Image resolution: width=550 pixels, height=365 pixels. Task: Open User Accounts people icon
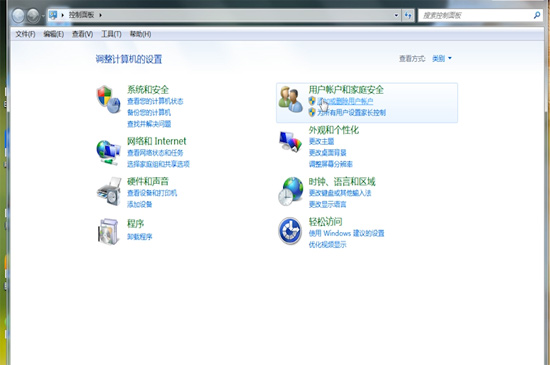tap(290, 100)
